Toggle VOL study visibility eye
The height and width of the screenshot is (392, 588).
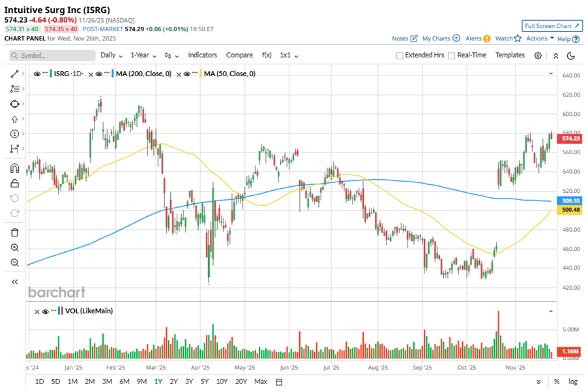point(46,311)
